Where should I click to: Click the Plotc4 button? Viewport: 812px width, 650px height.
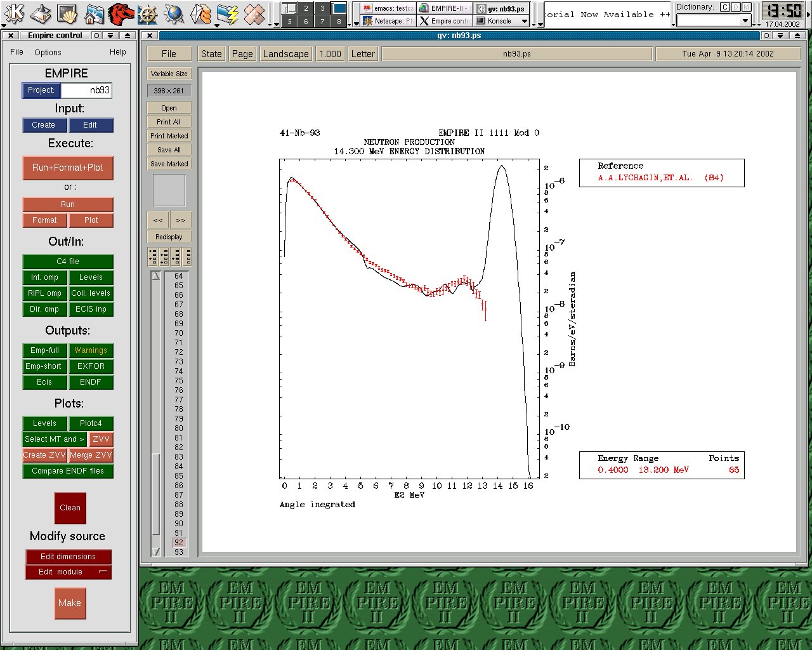point(91,423)
